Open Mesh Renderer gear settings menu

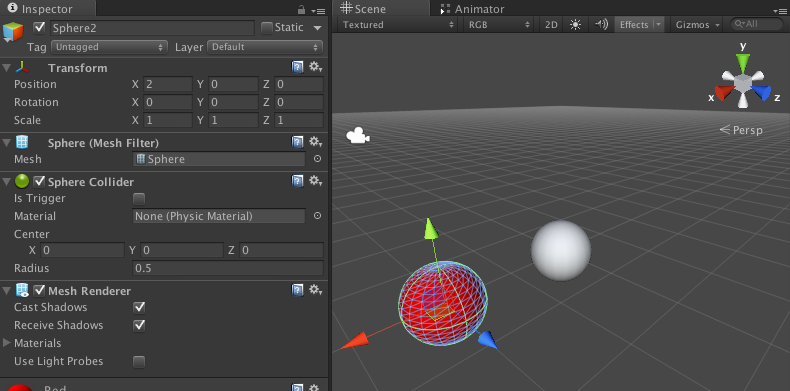point(315,290)
